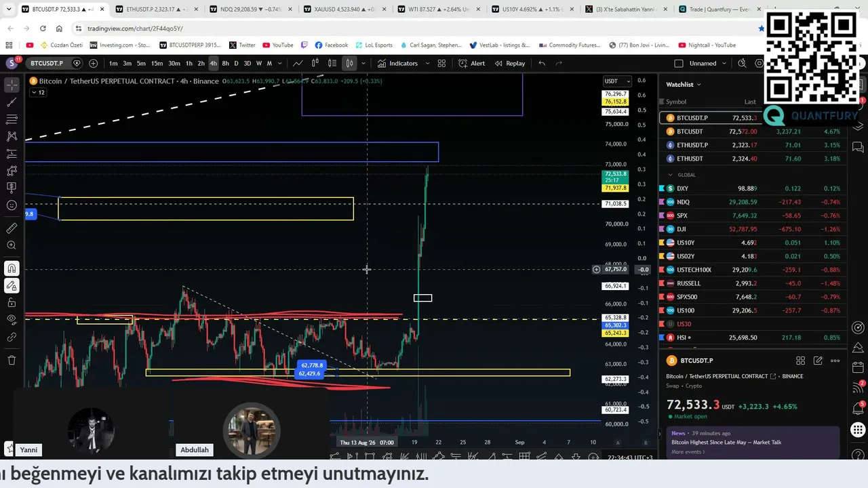This screenshot has height=488, width=868.
Task: Toggle lock all drawings
Action: pos(12,302)
